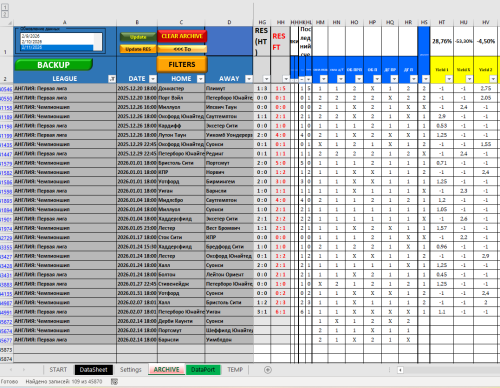500x388 pixels.
Task: Click the green Update button
Action: pos(138,37)
